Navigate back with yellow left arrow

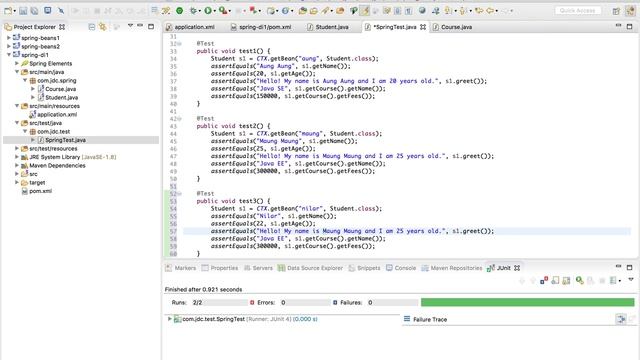coord(490,11)
